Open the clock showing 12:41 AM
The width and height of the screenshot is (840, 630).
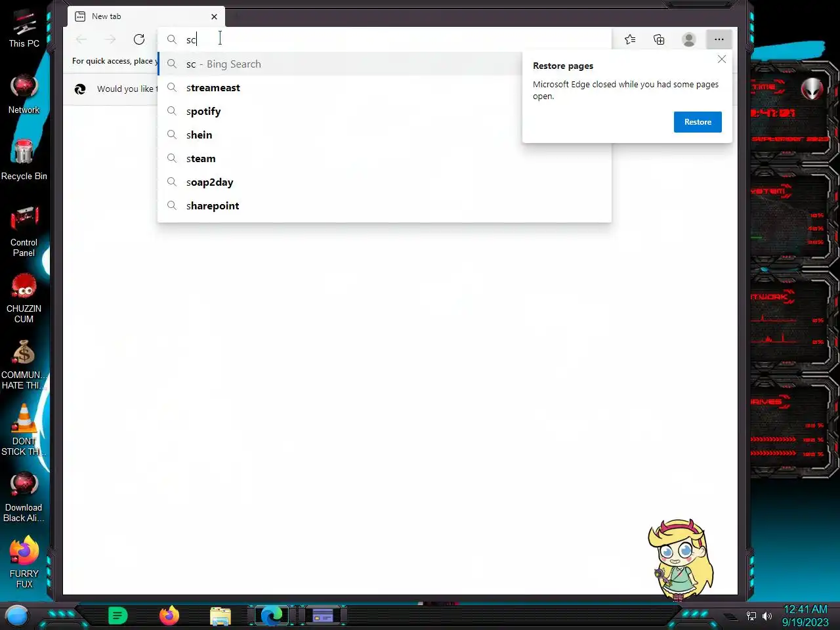click(x=805, y=616)
